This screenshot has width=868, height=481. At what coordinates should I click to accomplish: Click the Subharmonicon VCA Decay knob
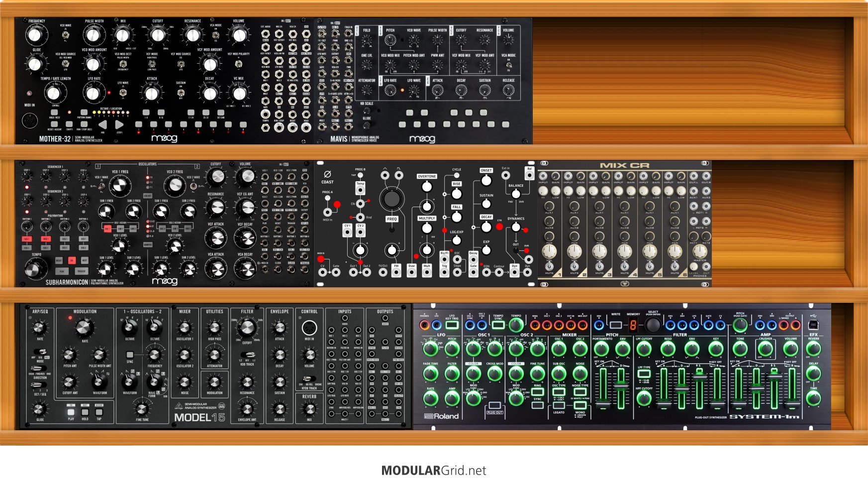[245, 269]
